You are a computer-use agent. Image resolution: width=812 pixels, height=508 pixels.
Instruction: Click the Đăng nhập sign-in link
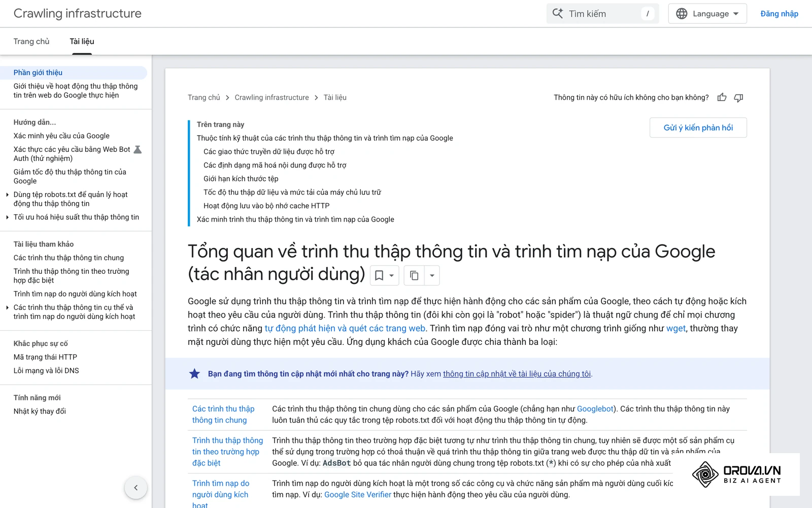click(779, 14)
